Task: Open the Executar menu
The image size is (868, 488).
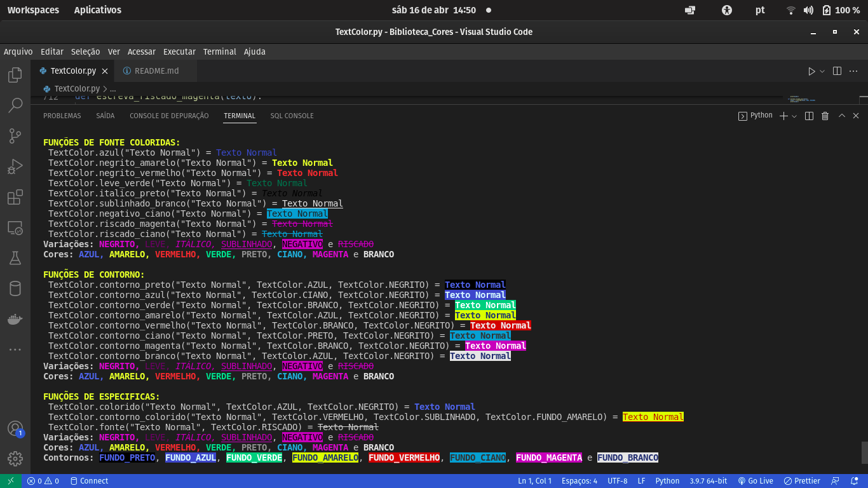Action: 179,51
